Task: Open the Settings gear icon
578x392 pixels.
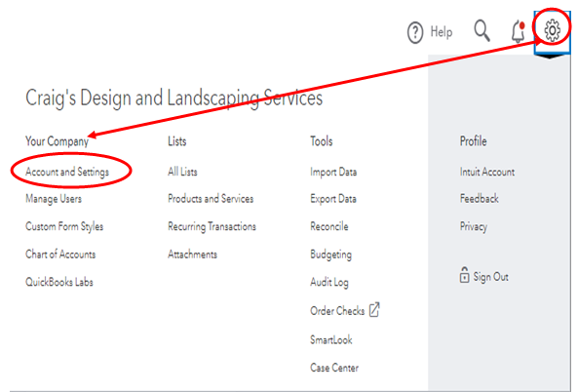Action: [552, 30]
